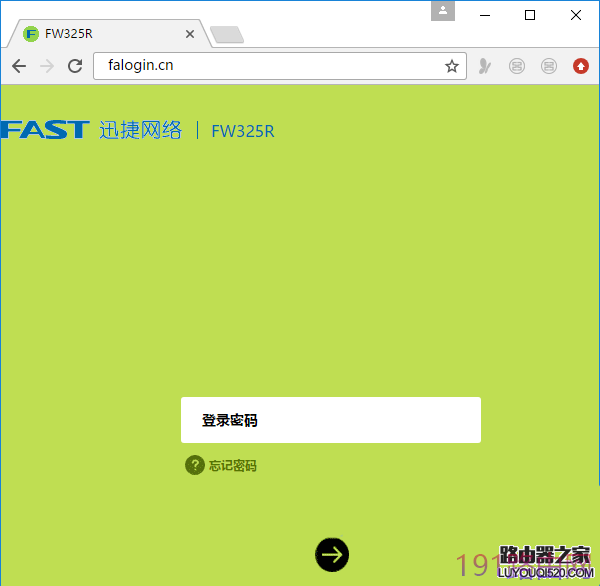Click the green F favicon on the tab
Viewport: 600px width, 586px height.
tap(31, 34)
